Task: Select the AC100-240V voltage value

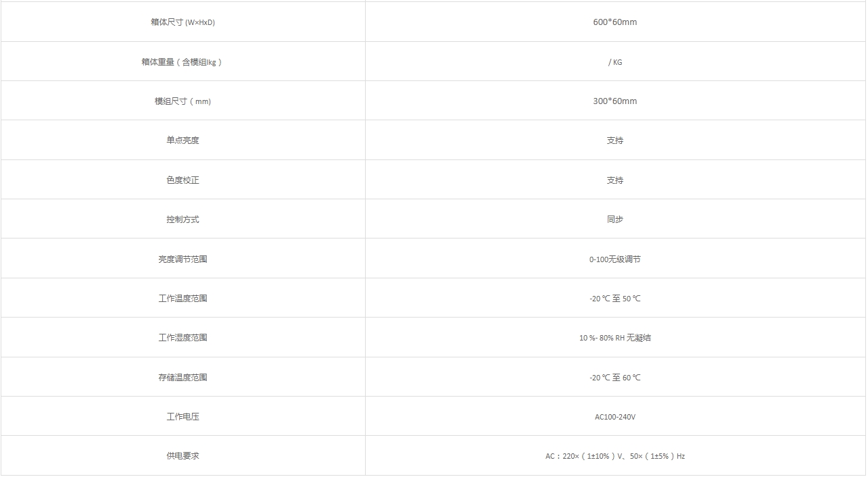Action: point(614,417)
